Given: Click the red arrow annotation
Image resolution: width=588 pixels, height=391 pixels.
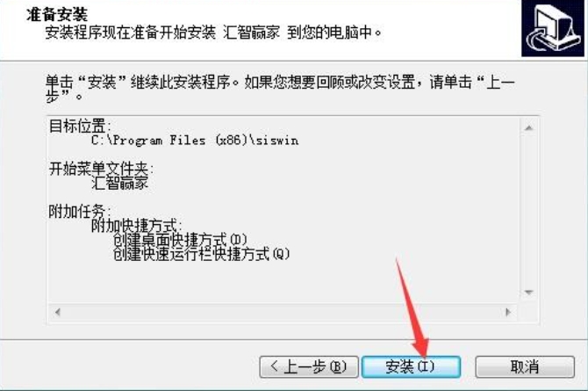Looking at the screenshot, I should tap(412, 308).
